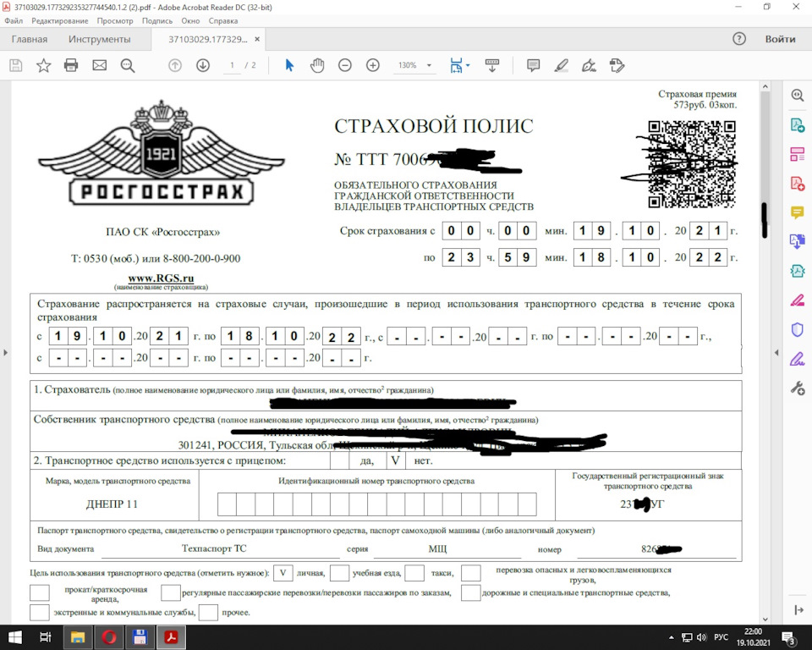Add a comment with speech bubble tool
The image size is (812, 650).
click(x=533, y=65)
